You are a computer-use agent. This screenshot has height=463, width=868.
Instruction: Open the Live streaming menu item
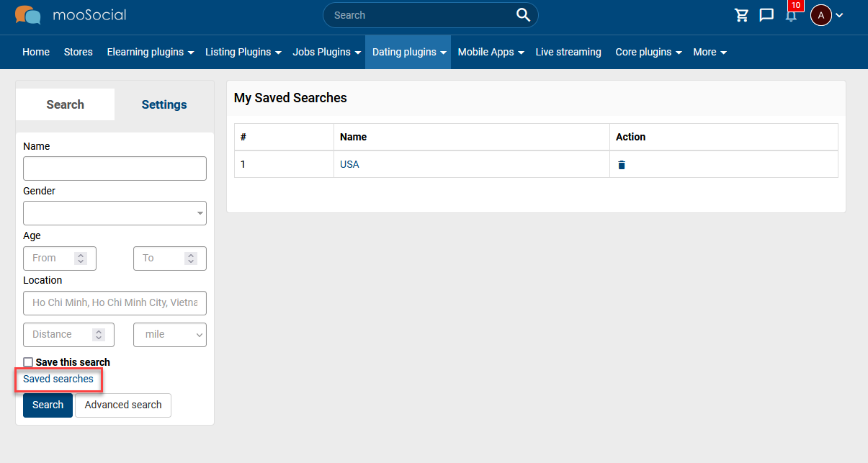[568, 52]
